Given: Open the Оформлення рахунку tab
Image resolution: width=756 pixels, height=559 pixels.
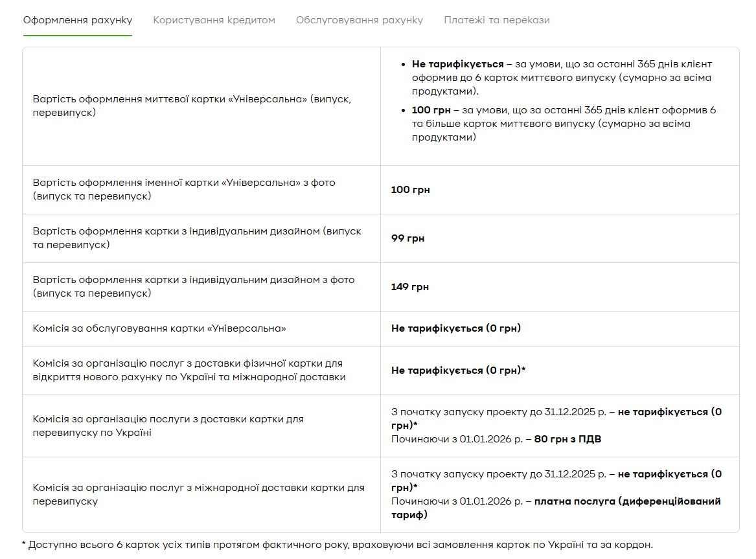Looking at the screenshot, I should pyautogui.click(x=78, y=20).
